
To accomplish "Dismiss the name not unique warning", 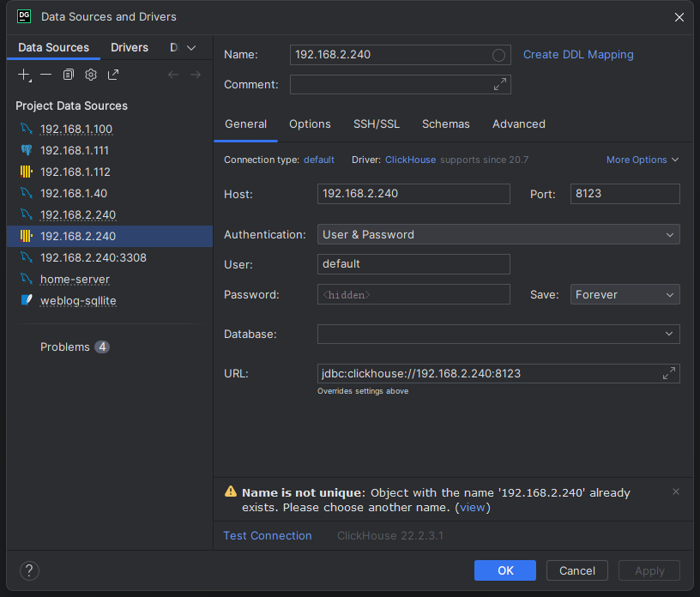I will 676,491.
